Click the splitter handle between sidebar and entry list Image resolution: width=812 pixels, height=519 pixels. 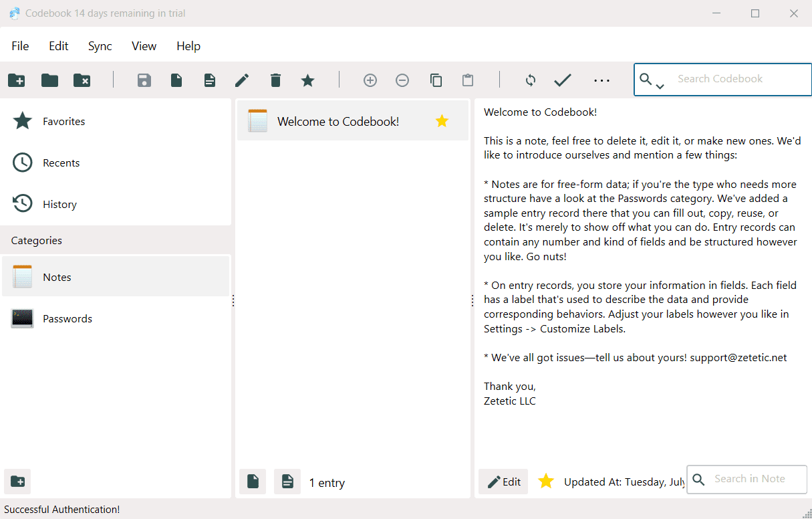click(x=233, y=301)
